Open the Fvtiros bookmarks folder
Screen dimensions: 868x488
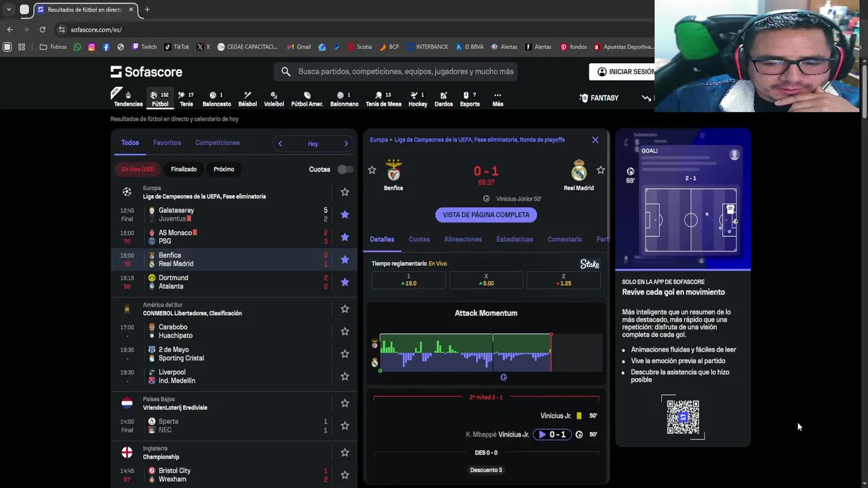[54, 47]
